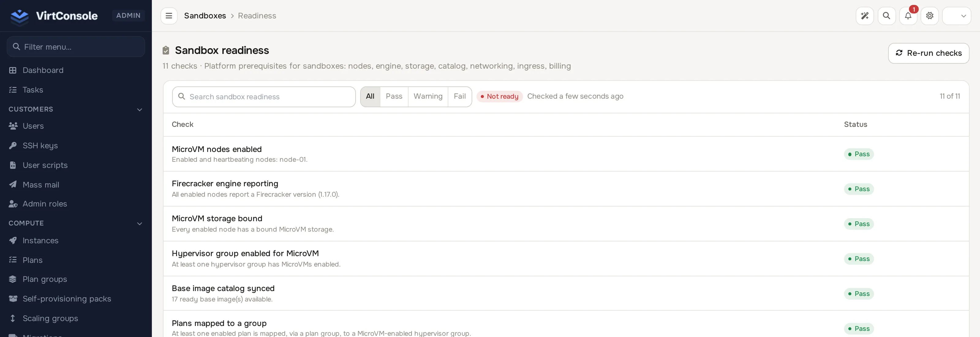The width and height of the screenshot is (980, 337).
Task: Collapse the COMPUTE section chevron
Action: coord(140,223)
